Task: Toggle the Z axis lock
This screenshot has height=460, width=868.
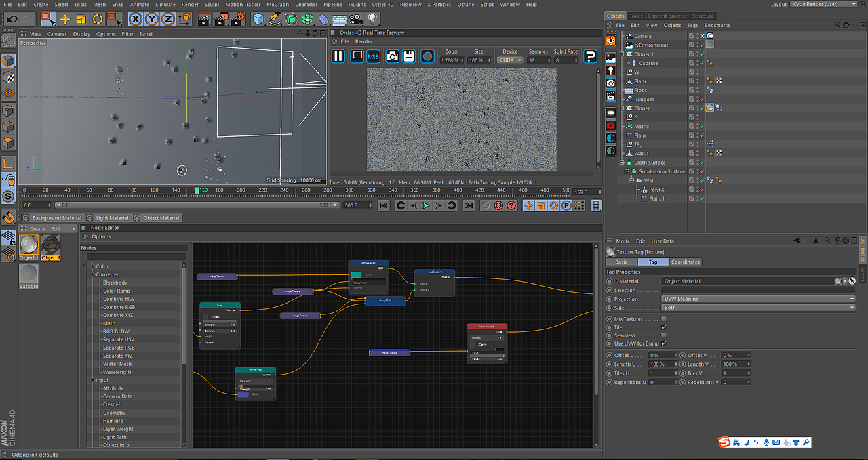Action: tap(169, 19)
